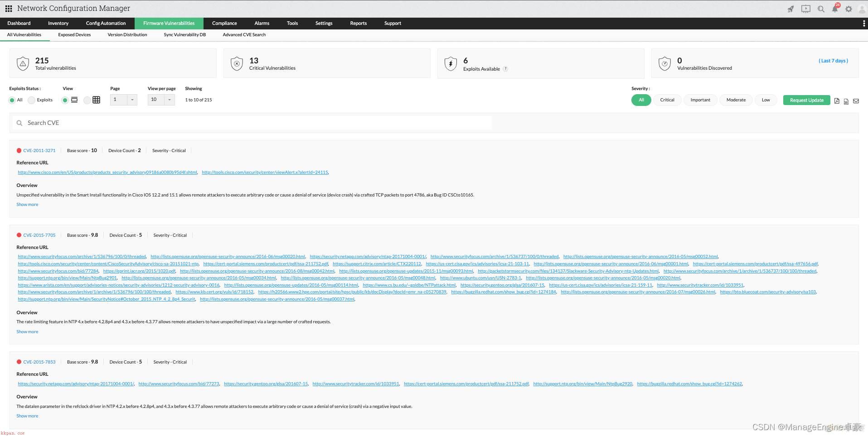The width and height of the screenshot is (868, 436).
Task: Click red severity dot of CVE-2015-7853
Action: pos(19,362)
